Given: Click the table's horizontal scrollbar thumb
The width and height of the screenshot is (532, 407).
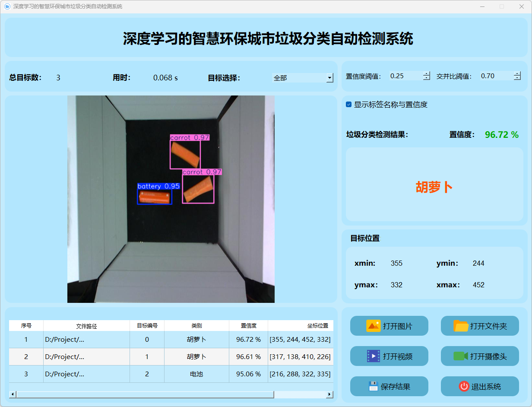Looking at the screenshot, I should pos(145,394).
